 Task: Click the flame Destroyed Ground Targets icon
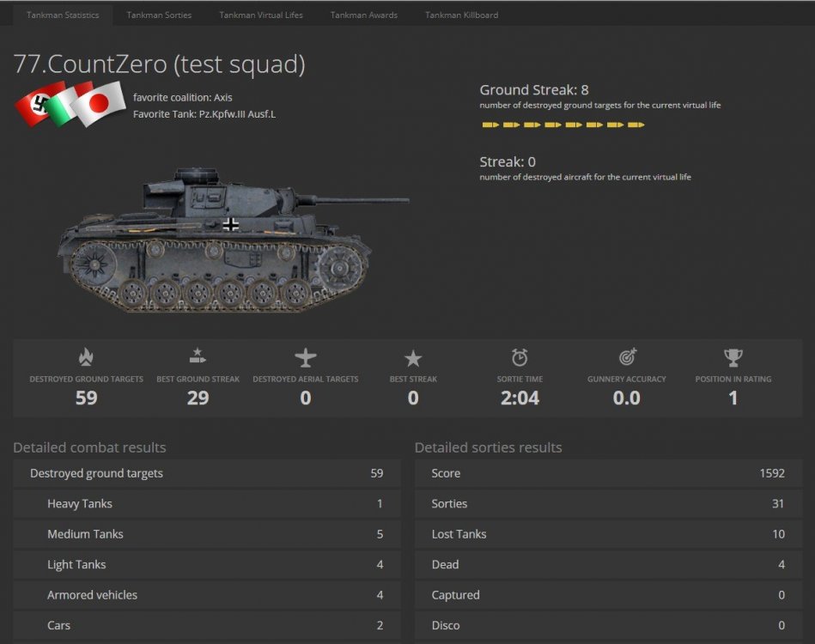click(x=86, y=357)
